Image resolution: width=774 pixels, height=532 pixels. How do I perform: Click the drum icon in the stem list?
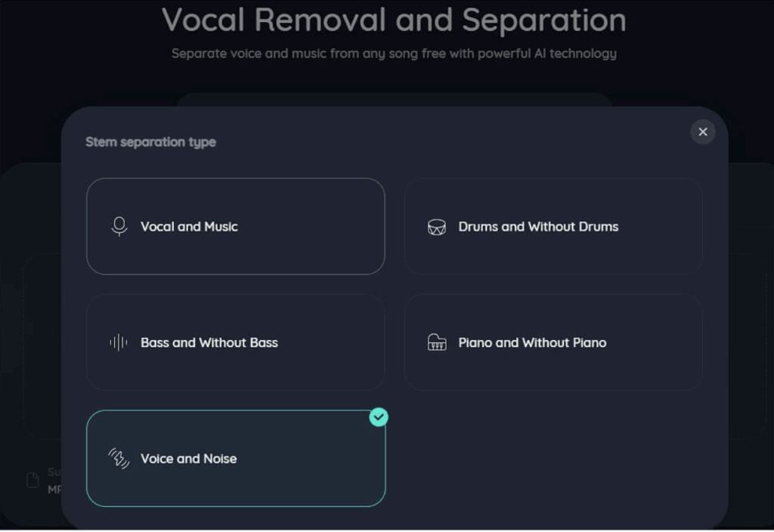[x=437, y=227]
